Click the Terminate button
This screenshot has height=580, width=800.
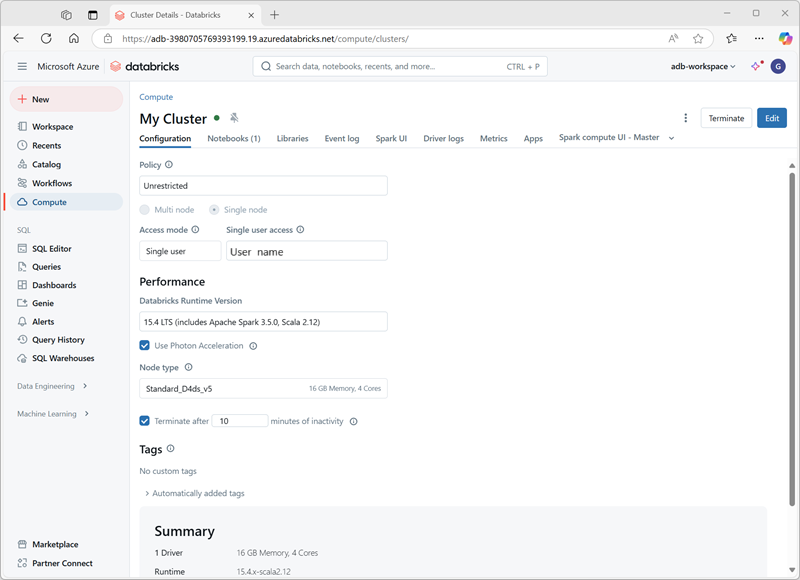pyautogui.click(x=726, y=117)
